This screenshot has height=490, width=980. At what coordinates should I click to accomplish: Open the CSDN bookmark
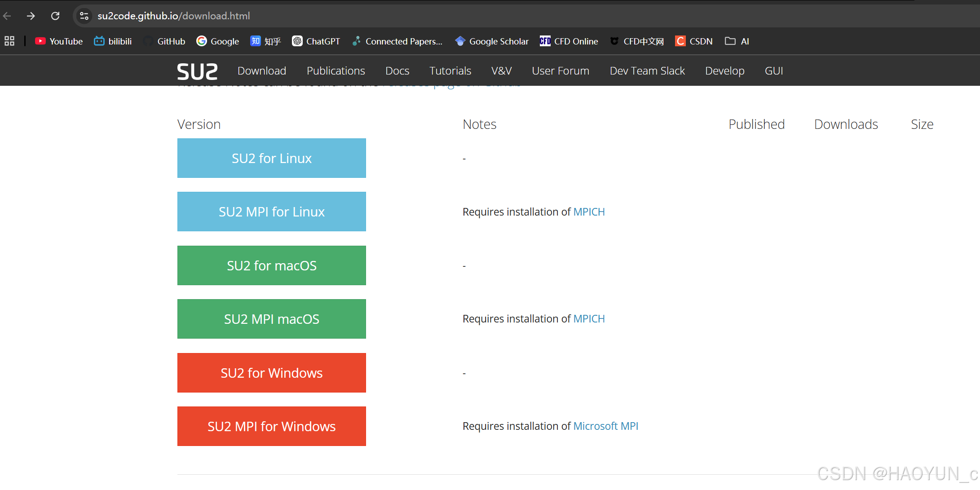click(694, 41)
